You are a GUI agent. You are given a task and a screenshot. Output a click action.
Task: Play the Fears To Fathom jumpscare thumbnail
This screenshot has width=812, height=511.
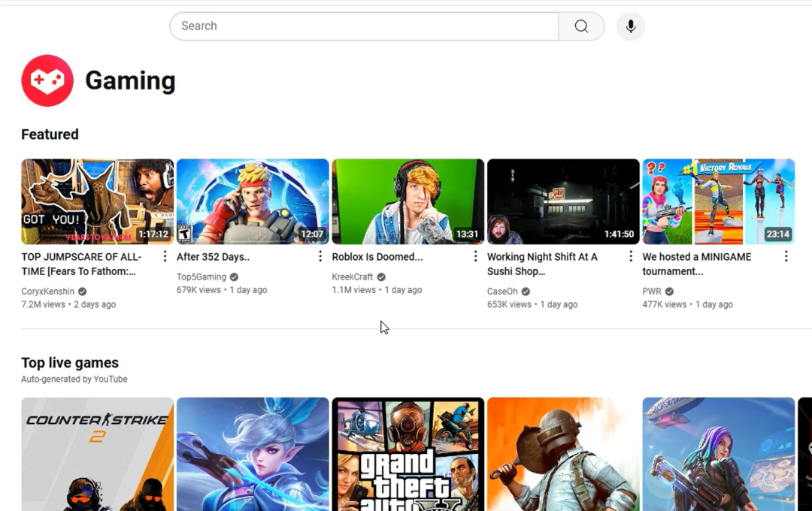pyautogui.click(x=97, y=201)
